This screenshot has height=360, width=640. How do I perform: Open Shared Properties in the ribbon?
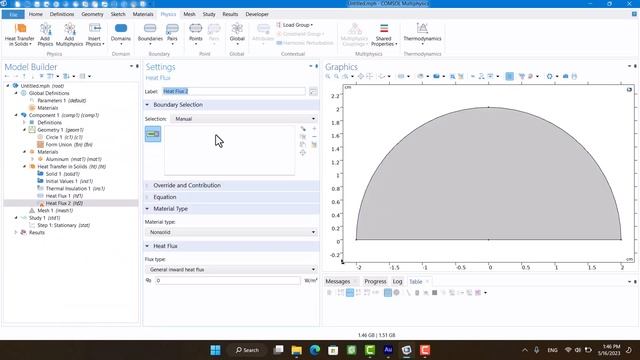[384, 34]
